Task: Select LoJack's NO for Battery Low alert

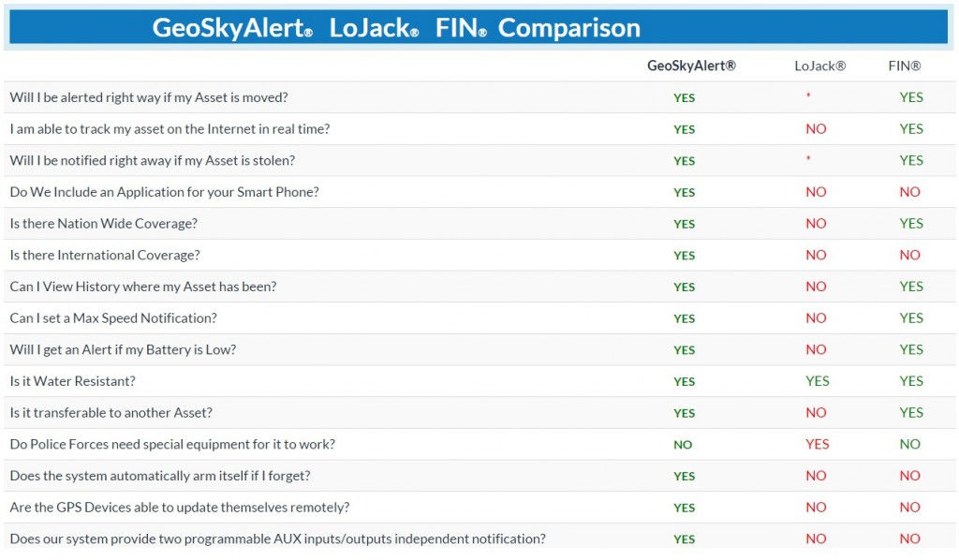Action: (816, 349)
